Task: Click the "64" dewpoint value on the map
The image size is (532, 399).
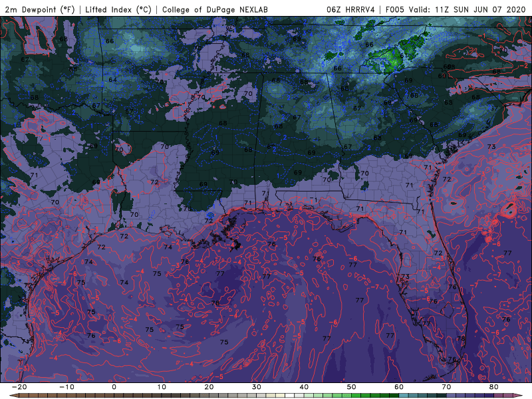Action: click(112, 80)
